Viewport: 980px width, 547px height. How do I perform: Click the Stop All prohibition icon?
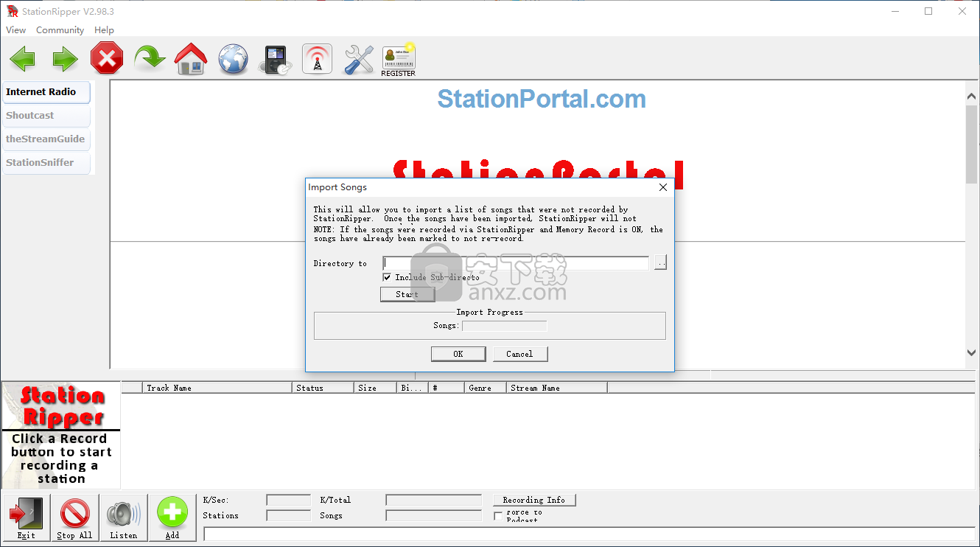pos(75,518)
